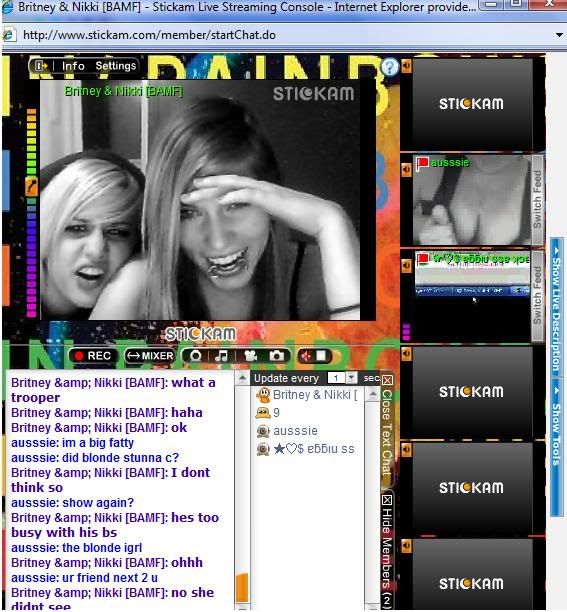Click the update interval value field
Image resolution: width=567 pixels, height=612 pixels.
coord(337,378)
